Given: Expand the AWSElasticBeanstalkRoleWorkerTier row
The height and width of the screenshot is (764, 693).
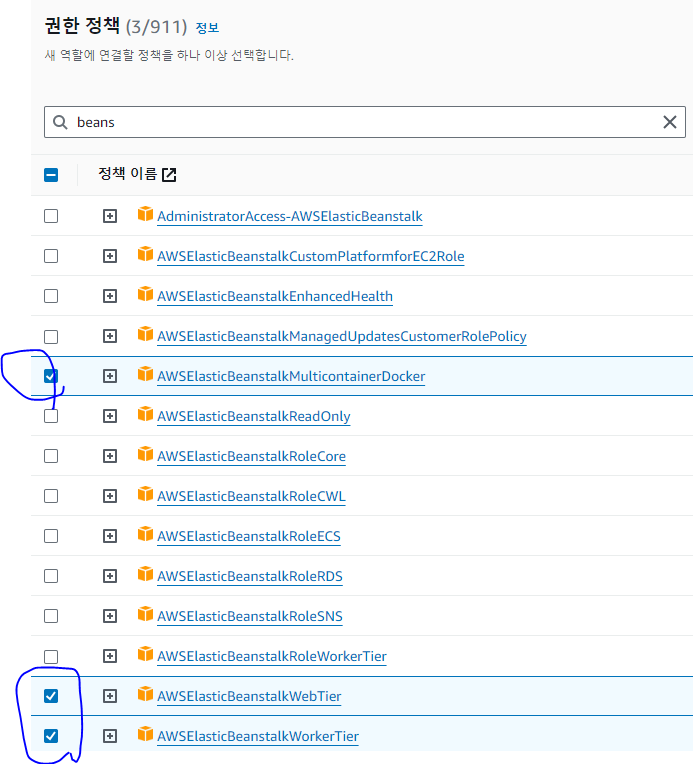Looking at the screenshot, I should click(110, 656).
